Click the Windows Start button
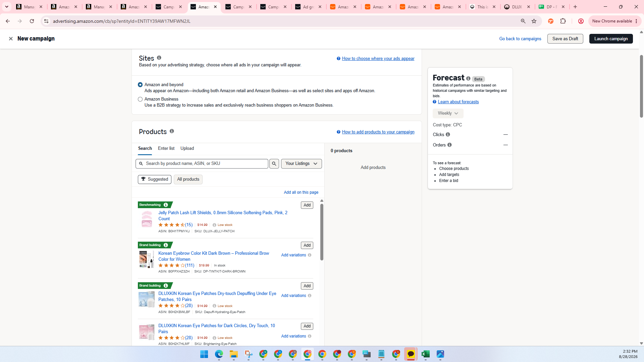 coord(204,354)
